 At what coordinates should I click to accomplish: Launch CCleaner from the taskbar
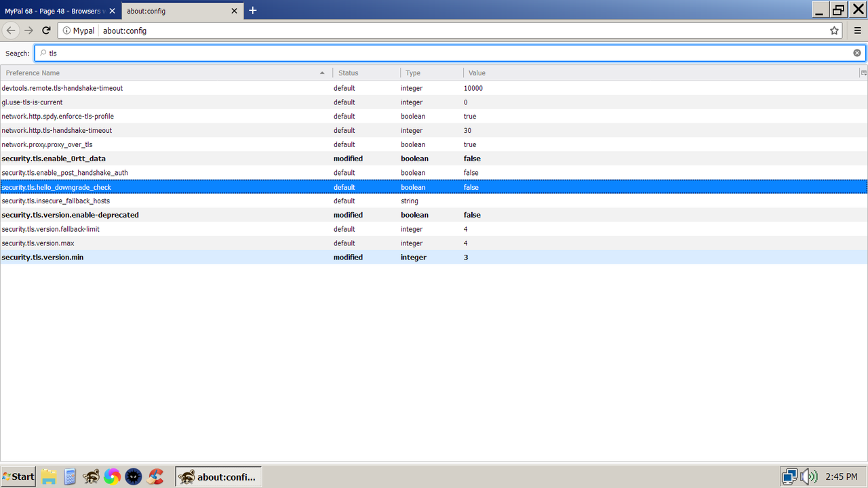click(156, 476)
